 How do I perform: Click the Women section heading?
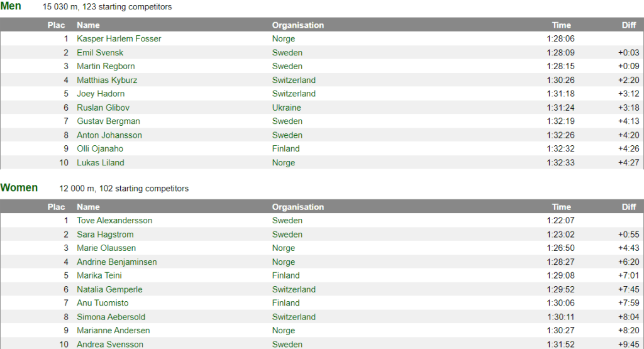tap(19, 187)
